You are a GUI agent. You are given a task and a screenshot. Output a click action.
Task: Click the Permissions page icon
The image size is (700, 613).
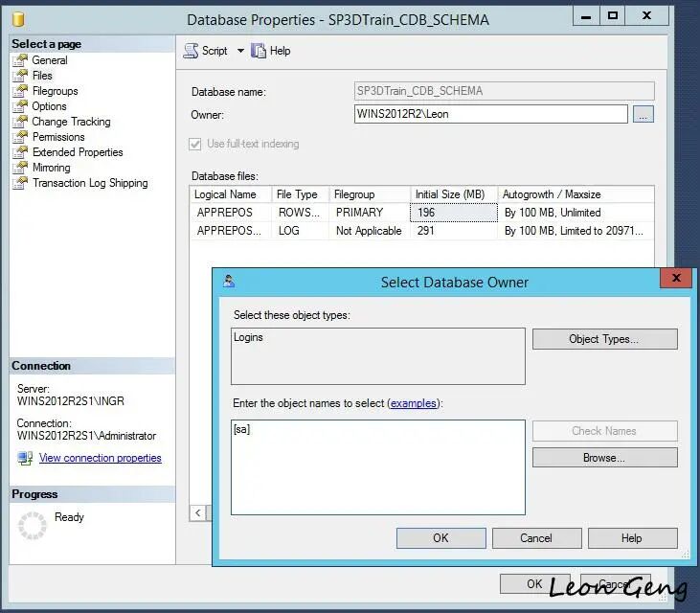[20, 137]
